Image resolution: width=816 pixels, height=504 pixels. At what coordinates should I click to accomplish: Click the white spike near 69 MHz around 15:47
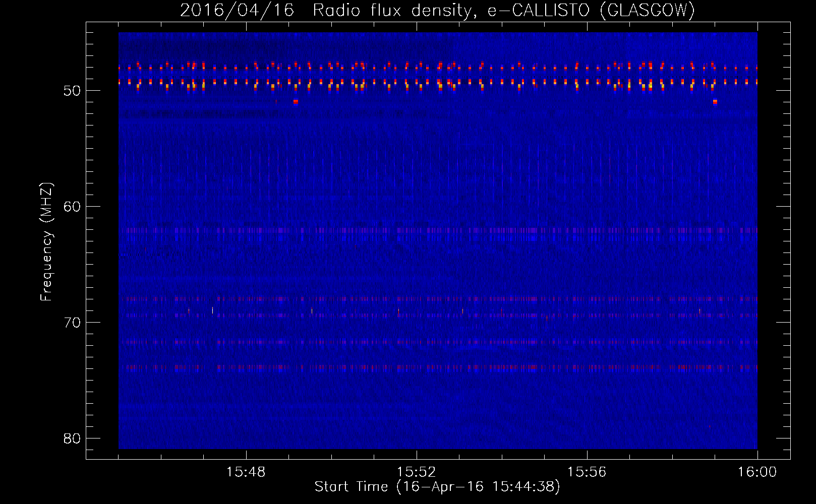(x=212, y=310)
